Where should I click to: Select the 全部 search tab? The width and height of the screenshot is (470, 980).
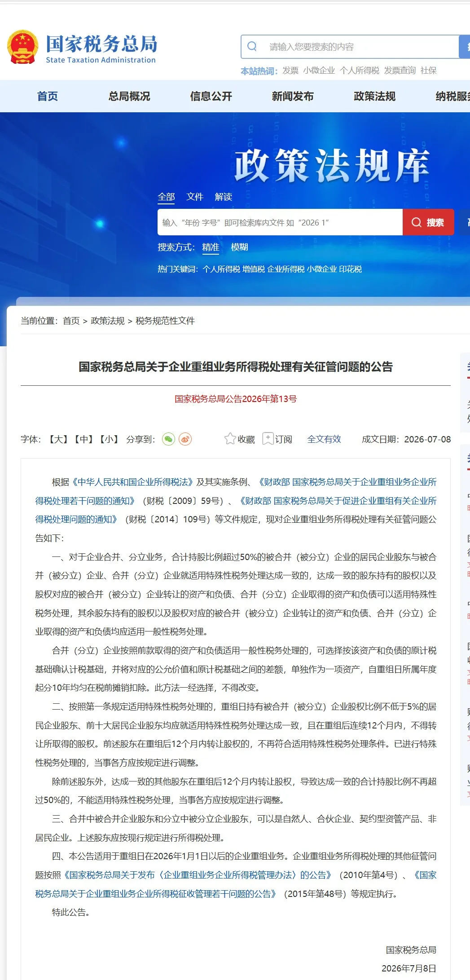166,197
